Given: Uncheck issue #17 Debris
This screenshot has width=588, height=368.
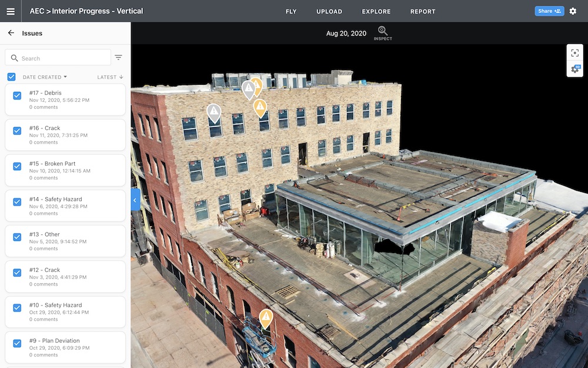Looking at the screenshot, I should click(x=17, y=95).
